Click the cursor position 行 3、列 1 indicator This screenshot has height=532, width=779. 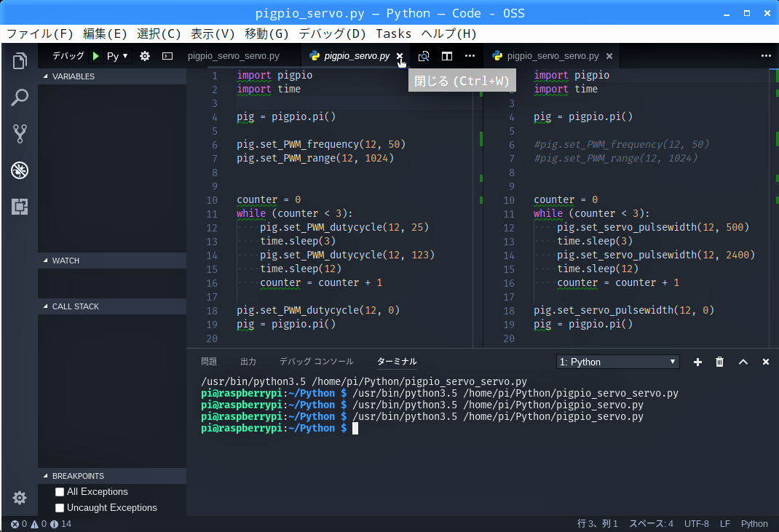pyautogui.click(x=598, y=524)
